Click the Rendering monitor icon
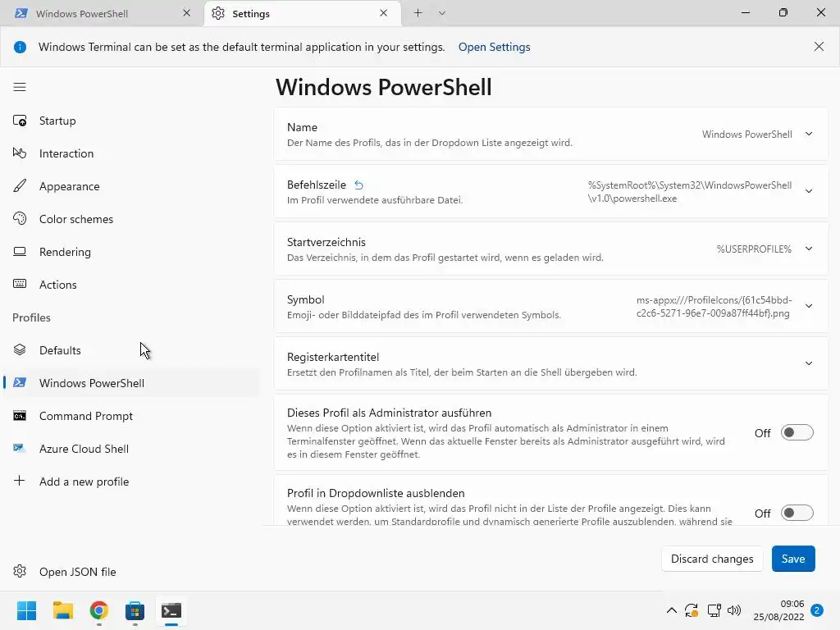Viewport: 840px width, 630px height. click(x=20, y=251)
